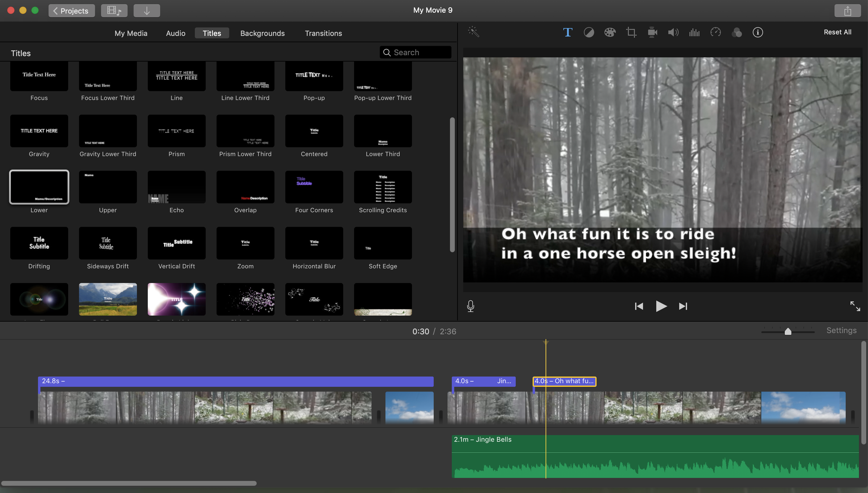Select the Cropping tool icon
The height and width of the screenshot is (493, 868).
631,33
